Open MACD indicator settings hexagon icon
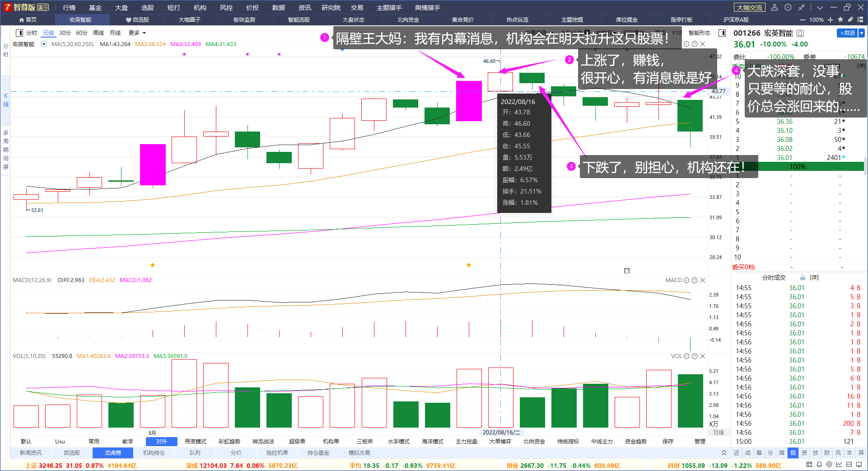The width and height of the screenshot is (868, 471). 686,280
